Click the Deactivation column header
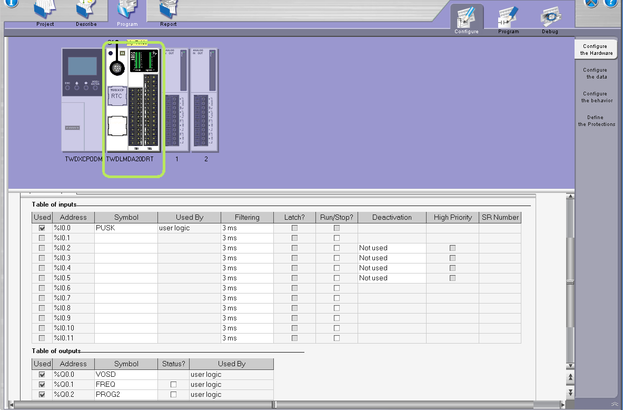Screen dimensions: 623x410 392,217
